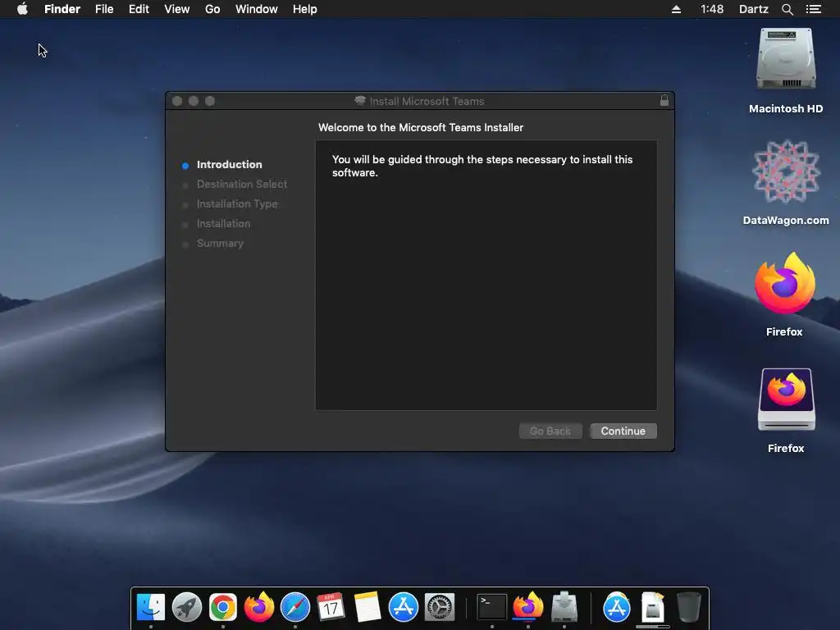Open Launchpad rocket icon in Dock
The image size is (840, 630).
(x=187, y=607)
